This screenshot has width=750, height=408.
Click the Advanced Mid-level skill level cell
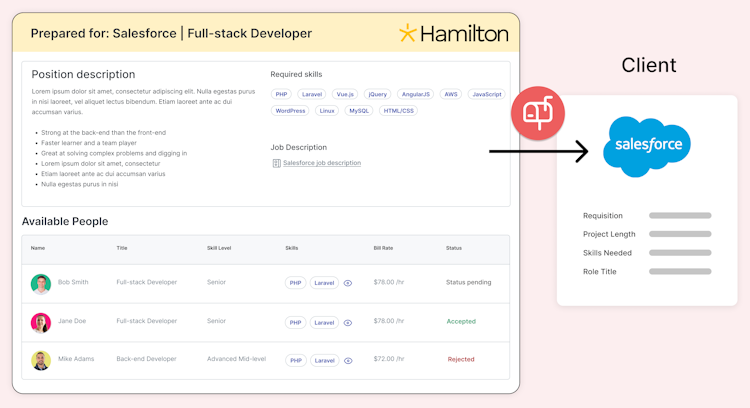pos(236,359)
